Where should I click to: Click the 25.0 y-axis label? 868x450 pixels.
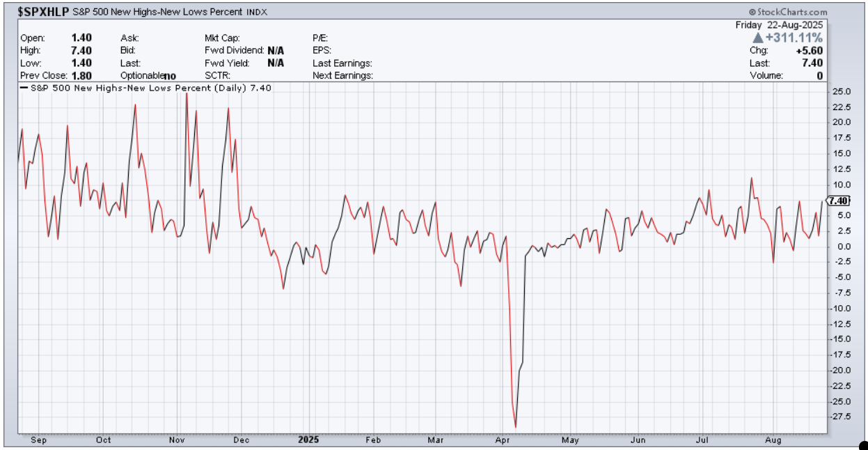pyautogui.click(x=841, y=91)
